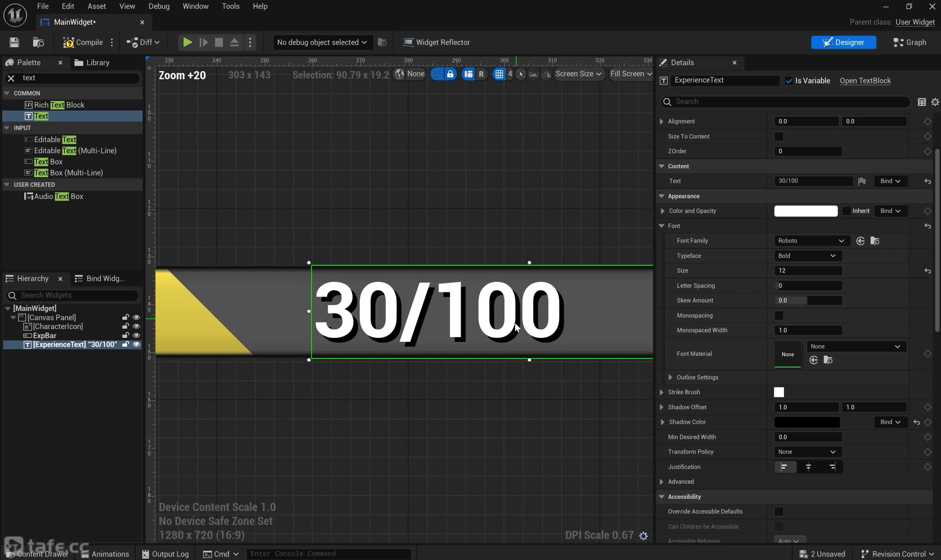Click the DPI scale settings gear

coord(644,535)
